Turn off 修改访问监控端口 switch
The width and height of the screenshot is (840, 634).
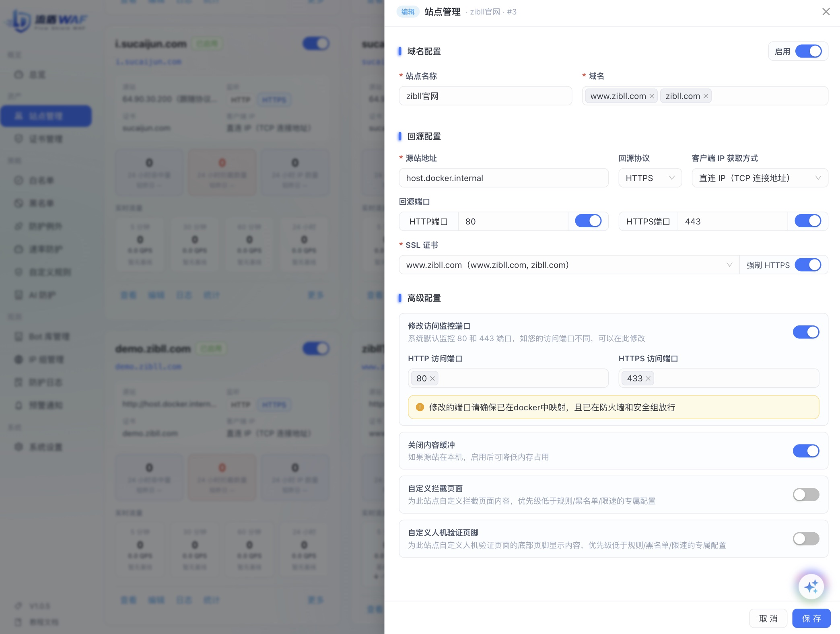pos(806,332)
